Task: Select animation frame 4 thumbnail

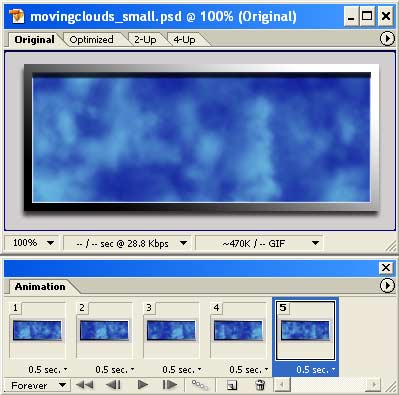Action: click(238, 330)
